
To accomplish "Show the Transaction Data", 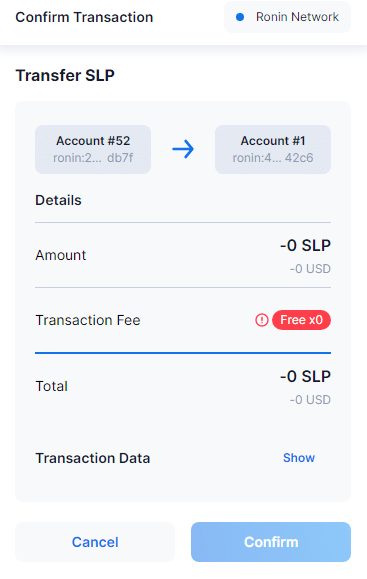I will click(299, 458).
